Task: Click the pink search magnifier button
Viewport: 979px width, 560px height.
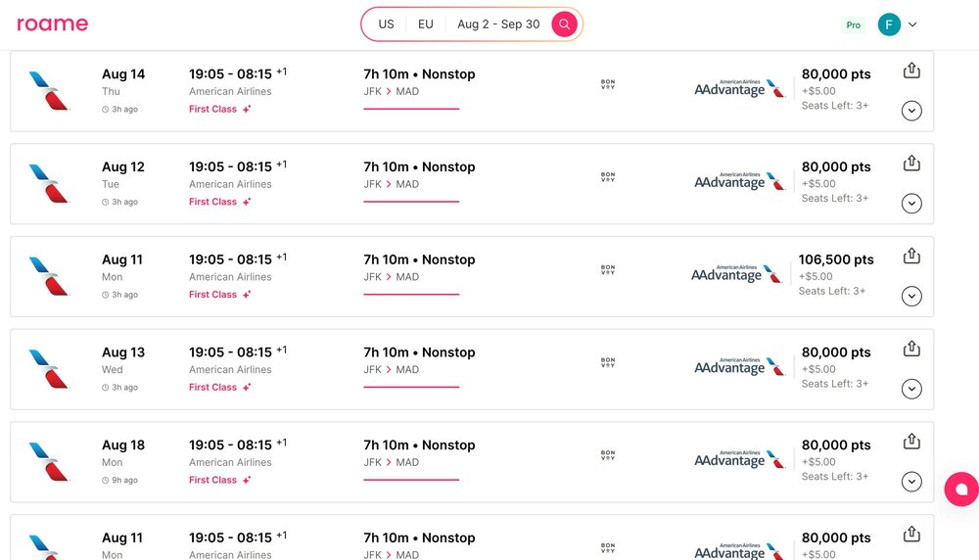Action: pos(564,24)
